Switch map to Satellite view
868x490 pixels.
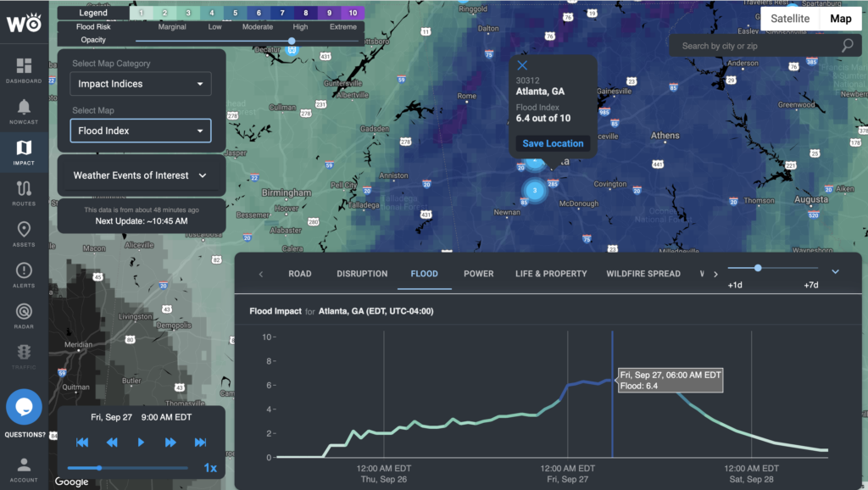(x=789, y=19)
